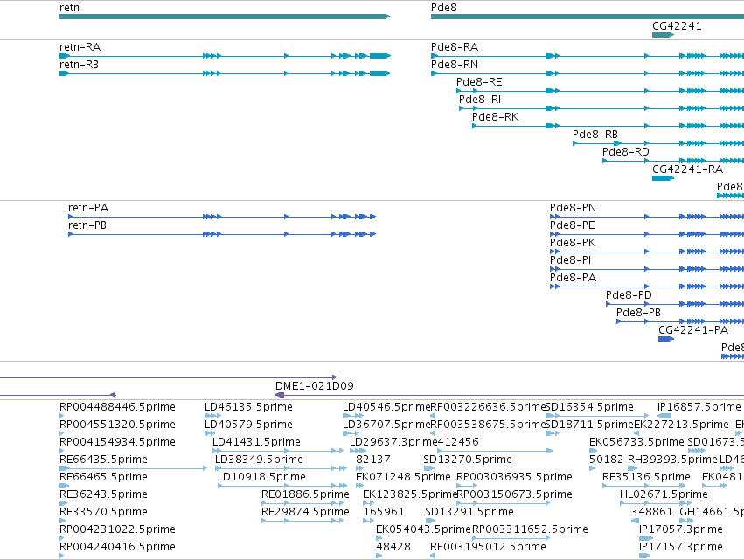Select the Pde8 gene label

(443, 8)
